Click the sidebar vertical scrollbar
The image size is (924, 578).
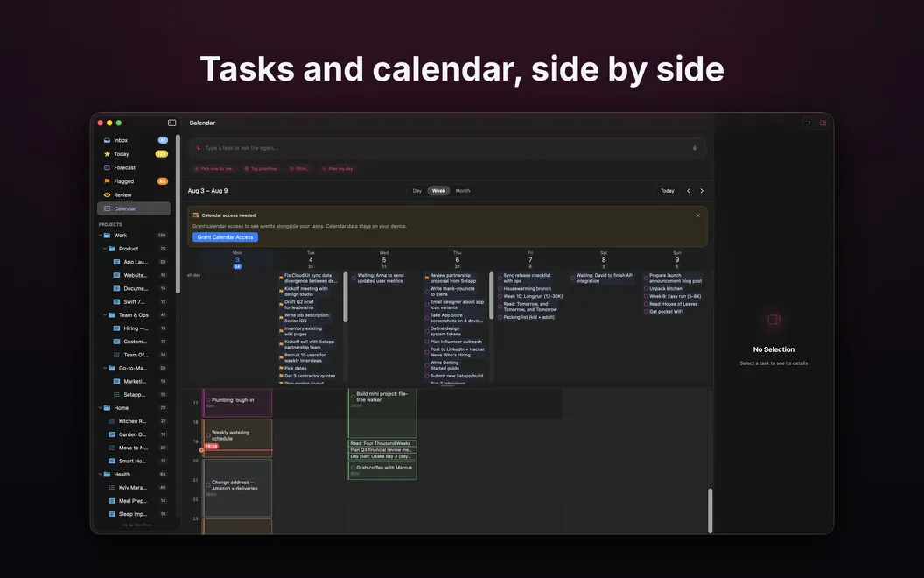(x=178, y=212)
